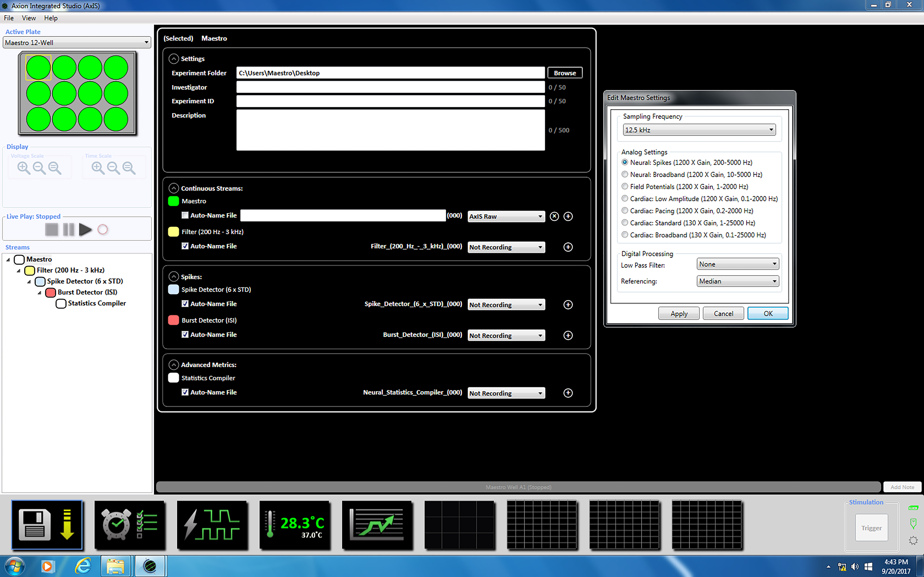
Task: Confirm Edit Maestro Settings with OK
Action: point(768,313)
